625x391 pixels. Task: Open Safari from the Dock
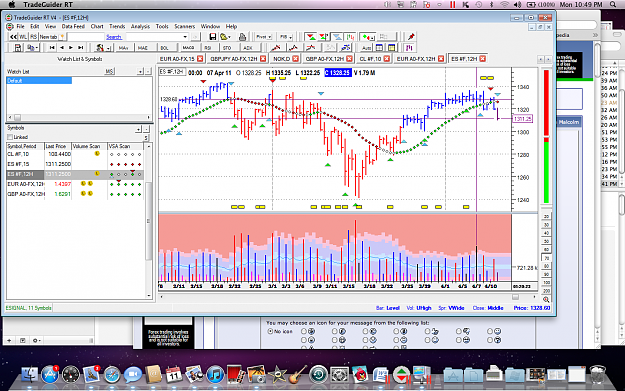pyautogui.click(x=112, y=375)
